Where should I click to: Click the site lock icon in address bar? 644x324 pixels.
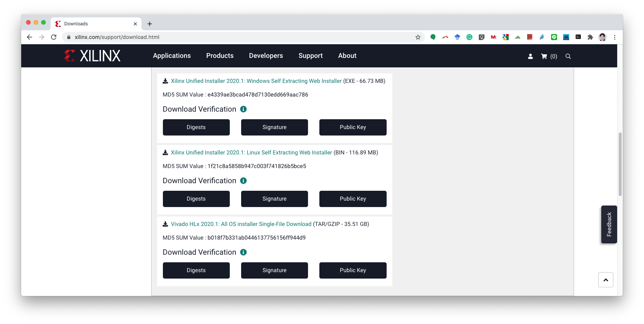click(x=69, y=37)
